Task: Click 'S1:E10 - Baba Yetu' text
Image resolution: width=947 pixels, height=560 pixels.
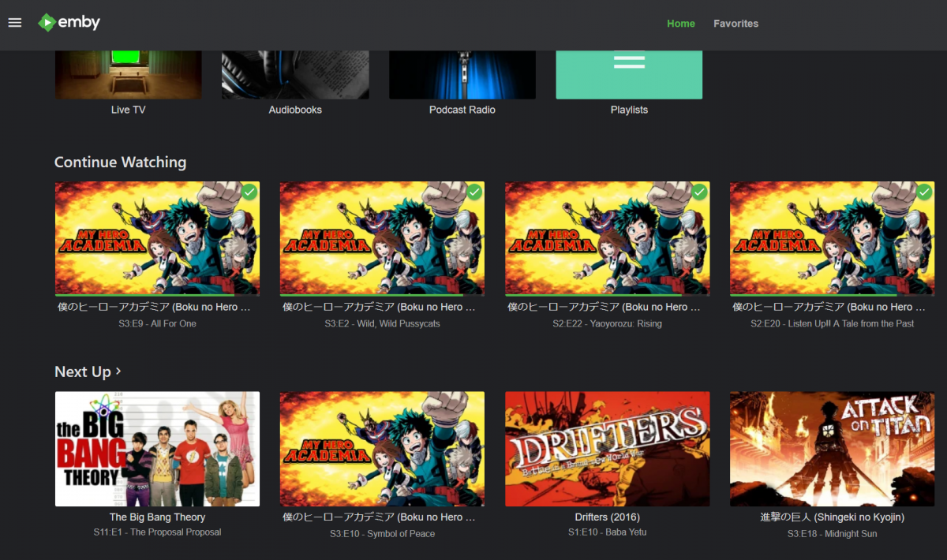Action: [x=607, y=532]
